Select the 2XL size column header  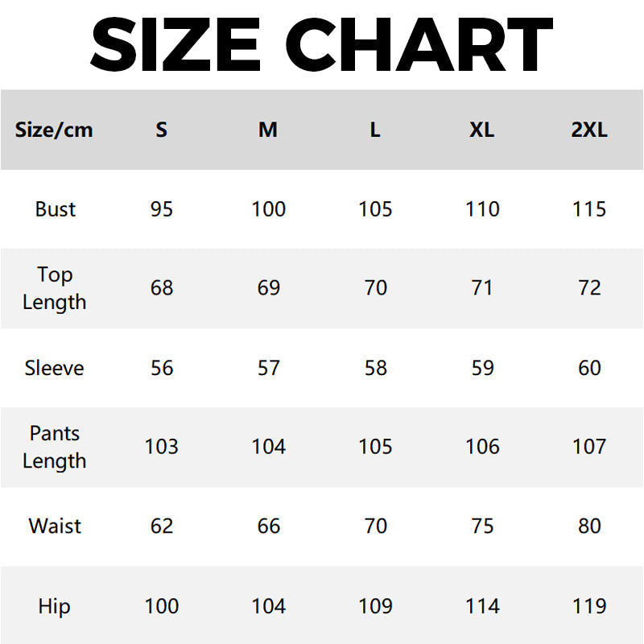pyautogui.click(x=589, y=130)
